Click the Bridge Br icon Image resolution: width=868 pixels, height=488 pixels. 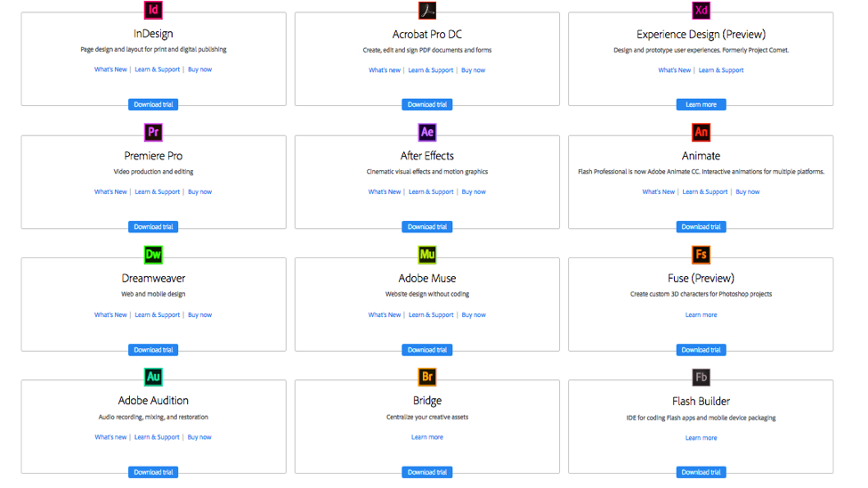(x=426, y=378)
